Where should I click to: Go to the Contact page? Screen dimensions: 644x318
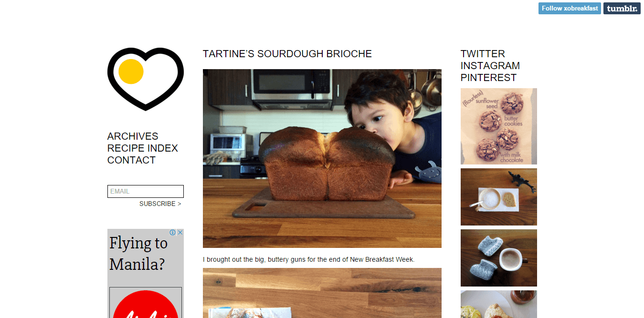(131, 160)
